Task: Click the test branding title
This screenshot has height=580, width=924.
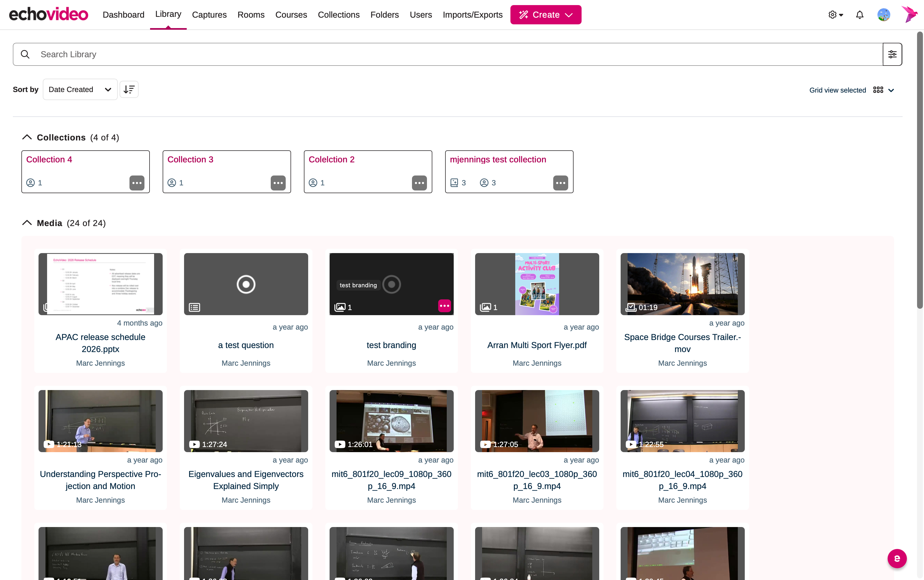Action: [391, 345]
